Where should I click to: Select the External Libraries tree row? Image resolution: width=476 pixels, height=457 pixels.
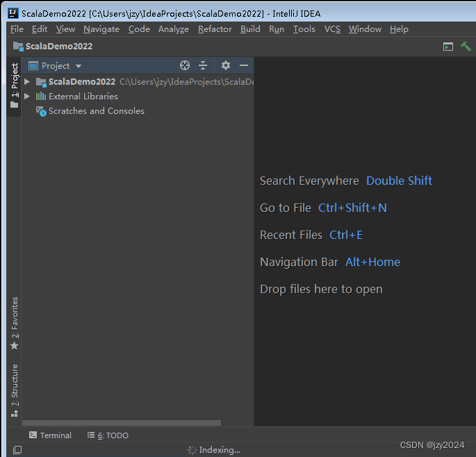point(138,97)
